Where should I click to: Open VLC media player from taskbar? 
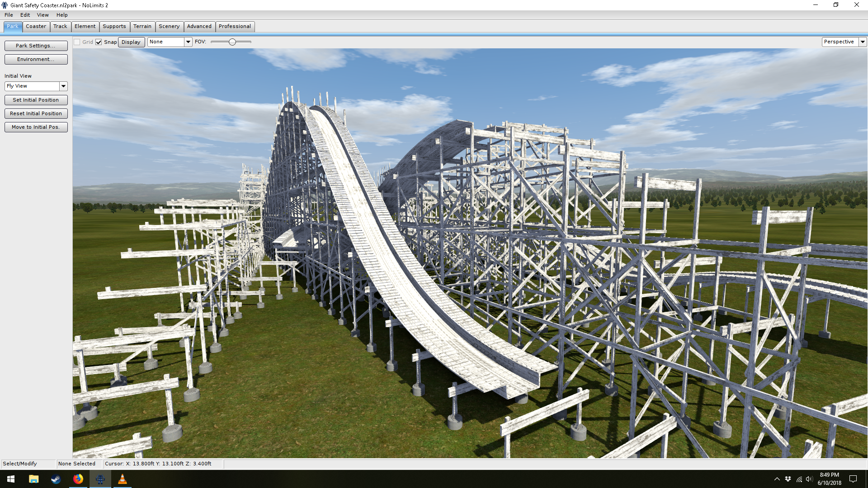coord(122,479)
